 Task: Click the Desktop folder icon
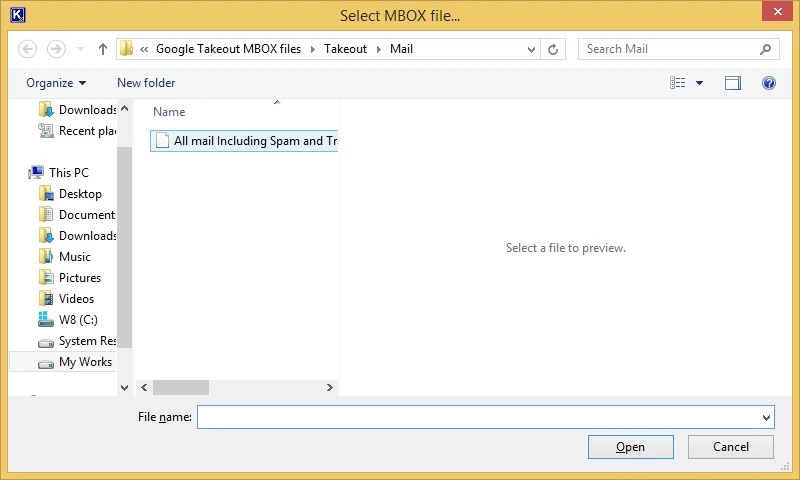[46, 194]
